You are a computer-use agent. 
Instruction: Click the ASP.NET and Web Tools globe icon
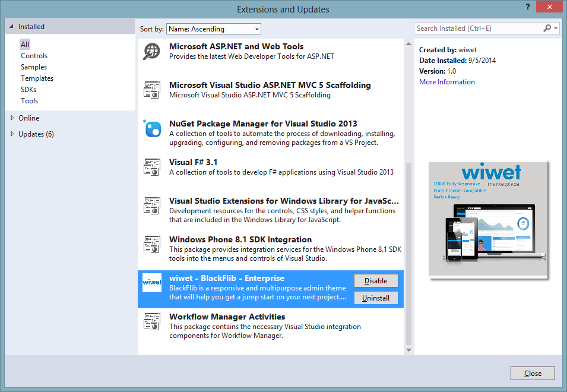pos(152,52)
